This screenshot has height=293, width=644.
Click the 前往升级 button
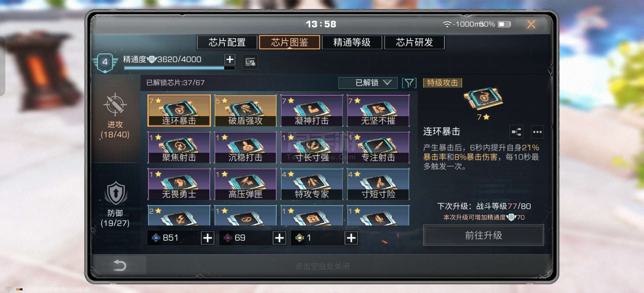483,235
